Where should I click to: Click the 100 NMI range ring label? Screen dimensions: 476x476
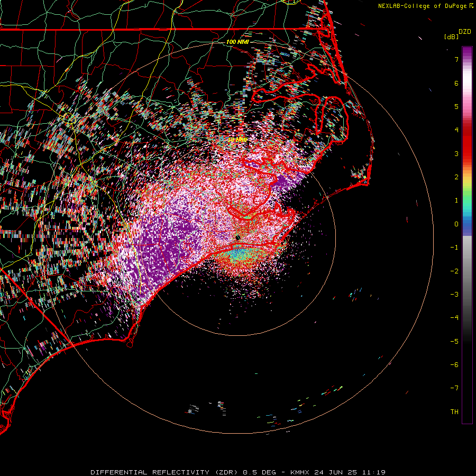pyautogui.click(x=237, y=42)
